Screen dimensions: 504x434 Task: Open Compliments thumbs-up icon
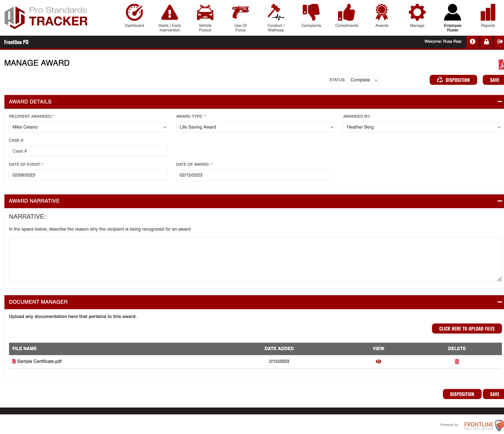(x=346, y=13)
